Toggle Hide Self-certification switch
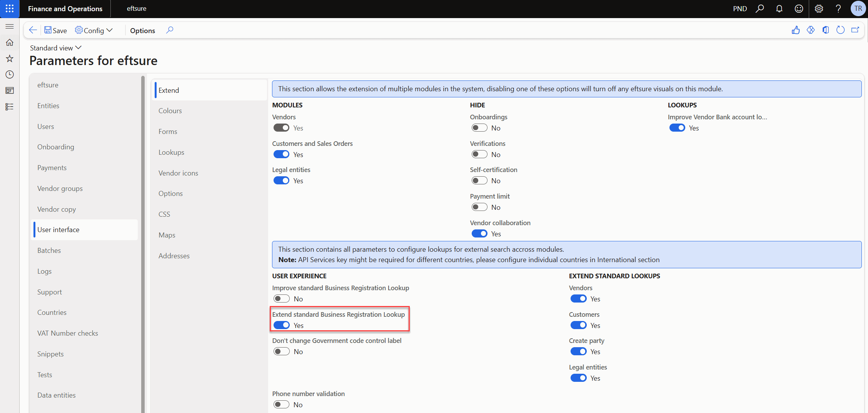 click(x=479, y=181)
